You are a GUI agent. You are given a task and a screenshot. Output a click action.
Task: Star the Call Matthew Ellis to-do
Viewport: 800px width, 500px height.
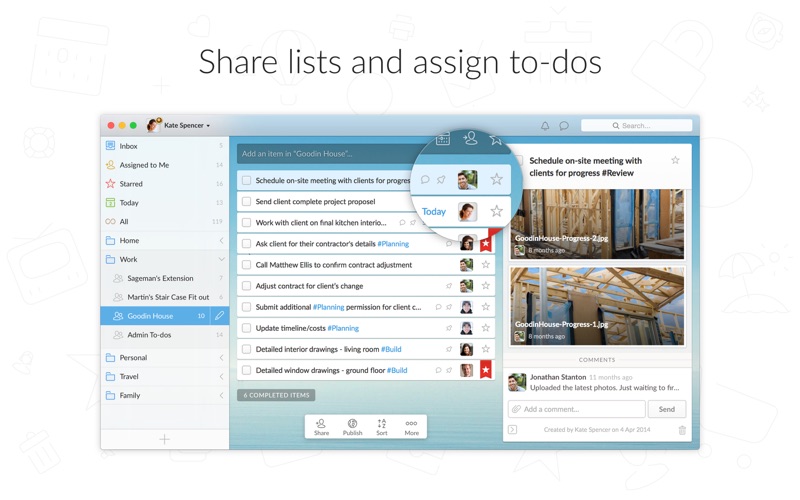[486, 265]
